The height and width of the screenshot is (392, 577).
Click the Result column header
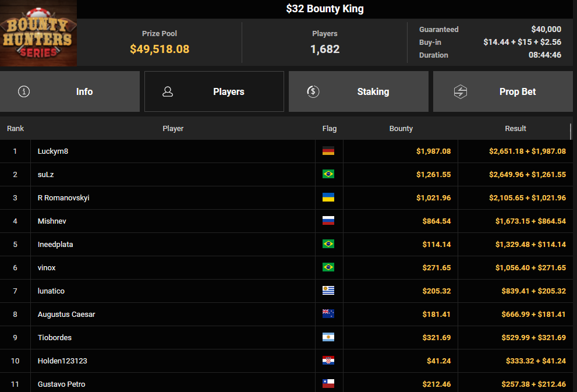515,129
